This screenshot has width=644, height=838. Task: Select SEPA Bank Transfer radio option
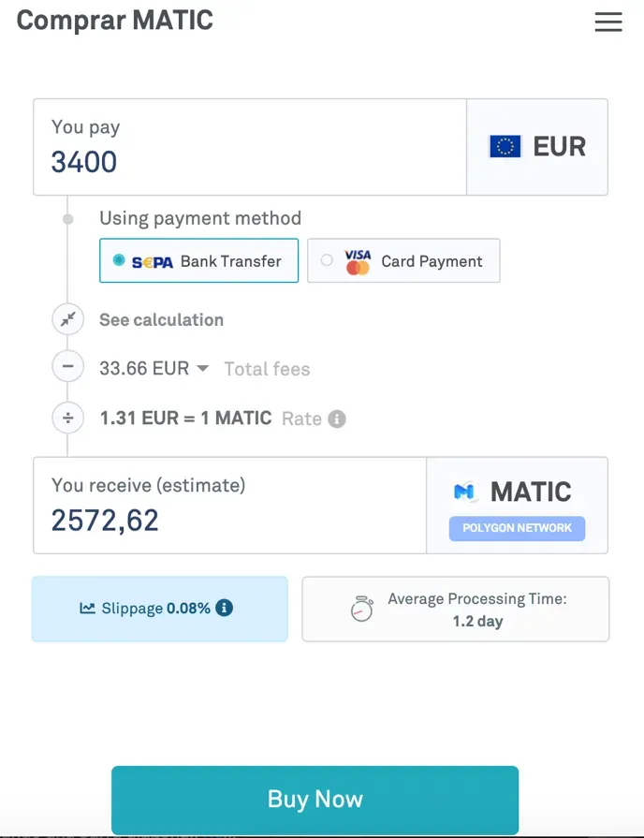tap(198, 261)
